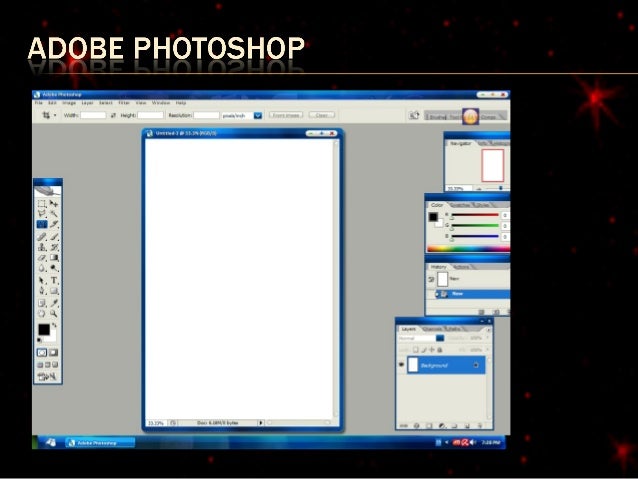Viewport: 638px width, 479px height.
Task: Select the History Brush tool
Action: click(x=54, y=247)
